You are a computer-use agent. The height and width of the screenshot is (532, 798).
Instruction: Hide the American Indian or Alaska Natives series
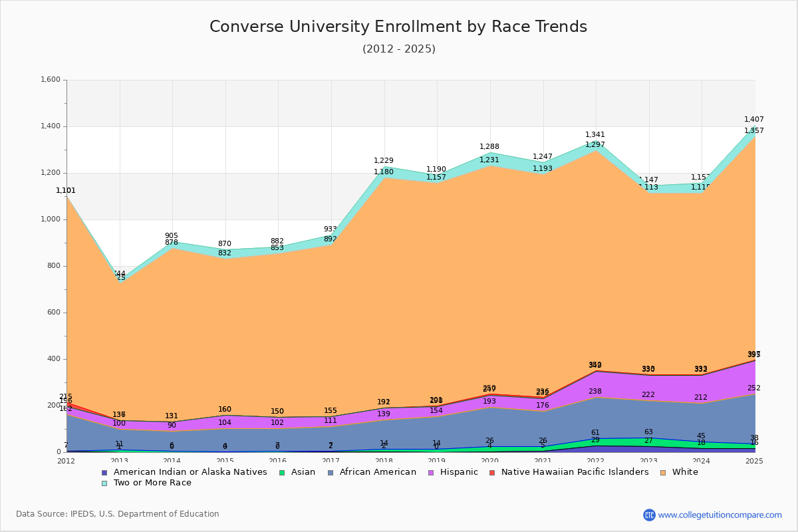(x=190, y=472)
